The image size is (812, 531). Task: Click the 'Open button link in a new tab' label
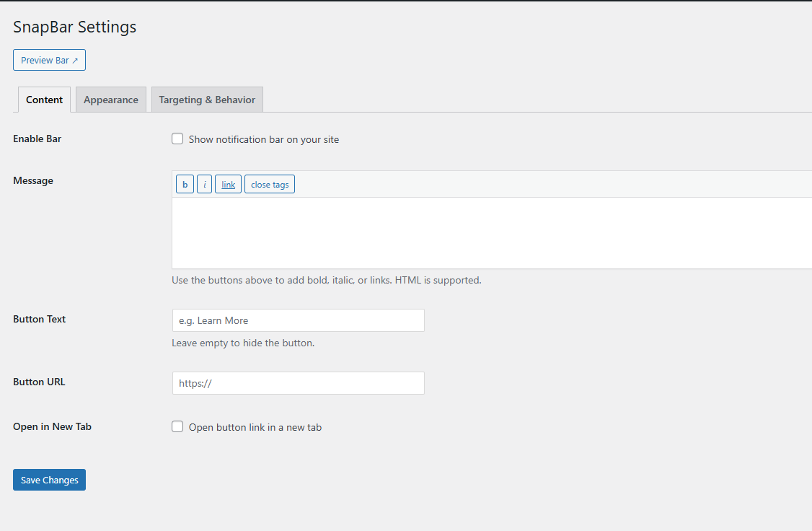(255, 428)
